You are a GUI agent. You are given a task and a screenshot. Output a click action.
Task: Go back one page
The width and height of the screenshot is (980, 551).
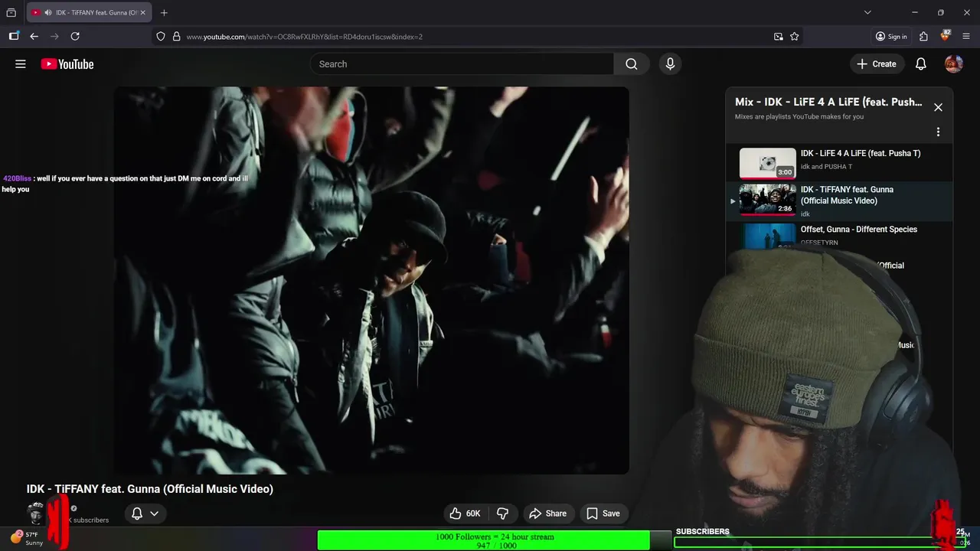click(34, 36)
